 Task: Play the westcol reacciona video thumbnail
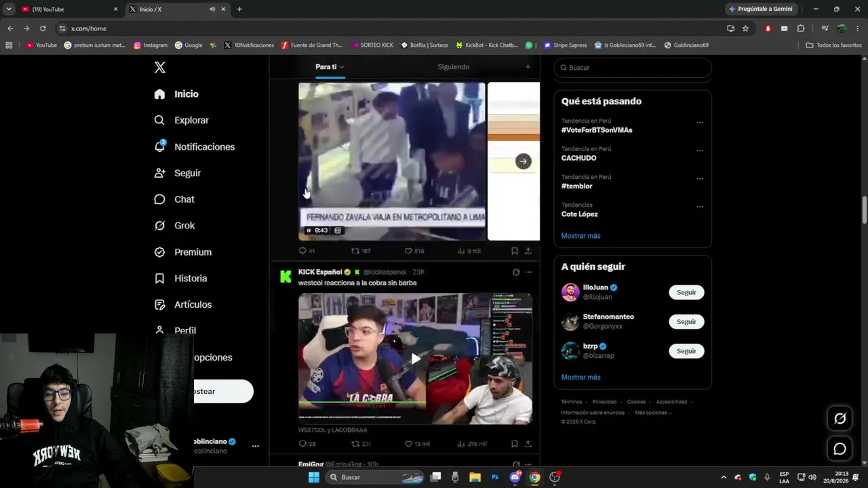click(415, 359)
